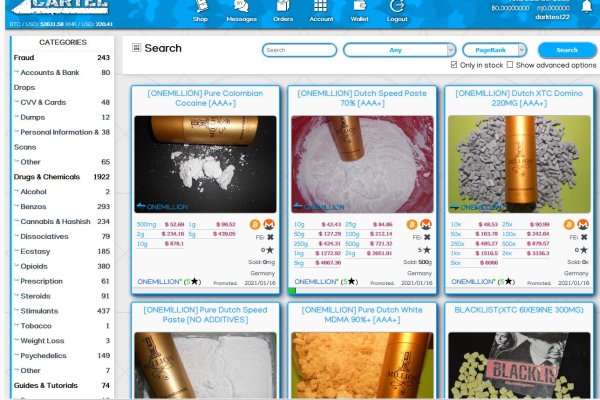The height and width of the screenshot is (400, 600).
Task: Toggle the Only in stock checkbox
Action: coord(455,65)
